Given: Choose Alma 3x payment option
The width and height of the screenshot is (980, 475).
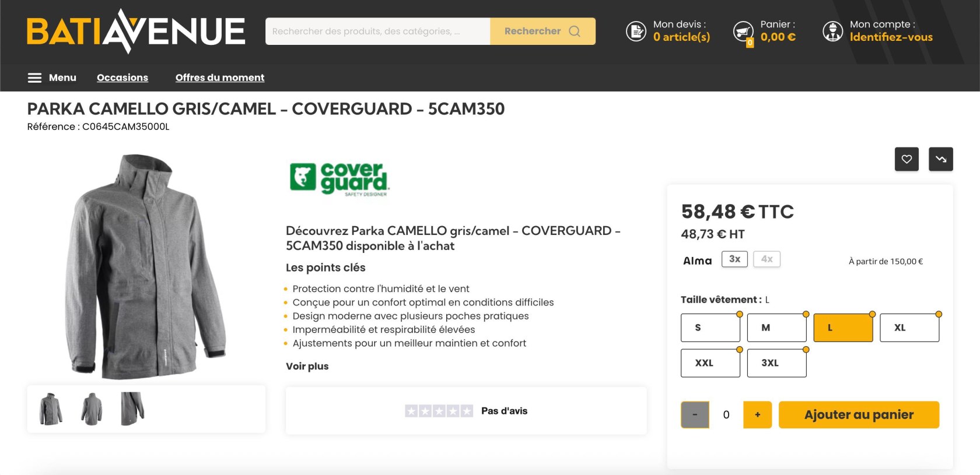Looking at the screenshot, I should click(x=734, y=259).
